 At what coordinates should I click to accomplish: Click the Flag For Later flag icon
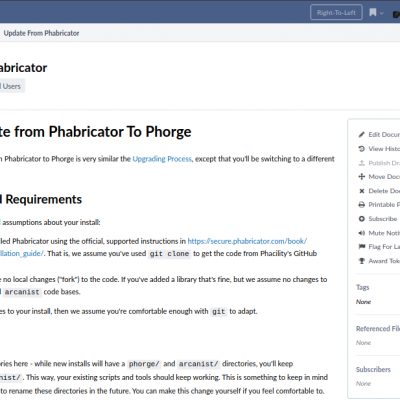point(362,247)
